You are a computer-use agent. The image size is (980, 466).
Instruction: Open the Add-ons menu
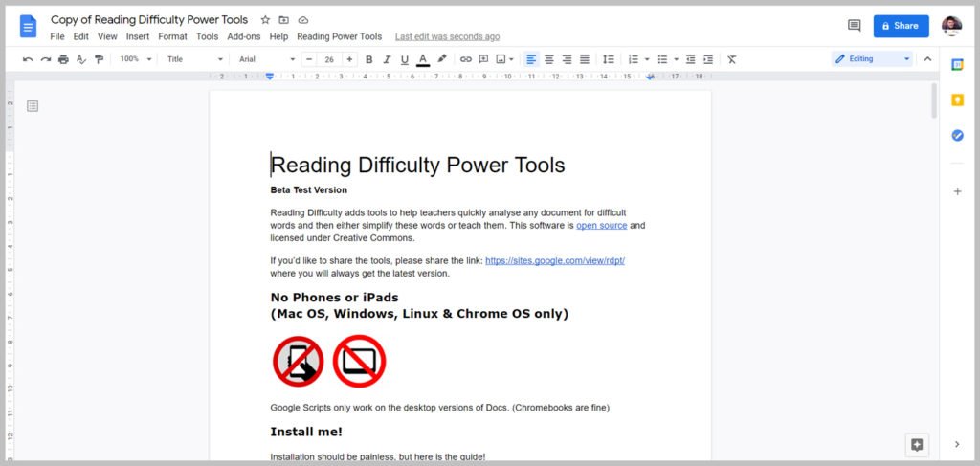click(x=244, y=37)
